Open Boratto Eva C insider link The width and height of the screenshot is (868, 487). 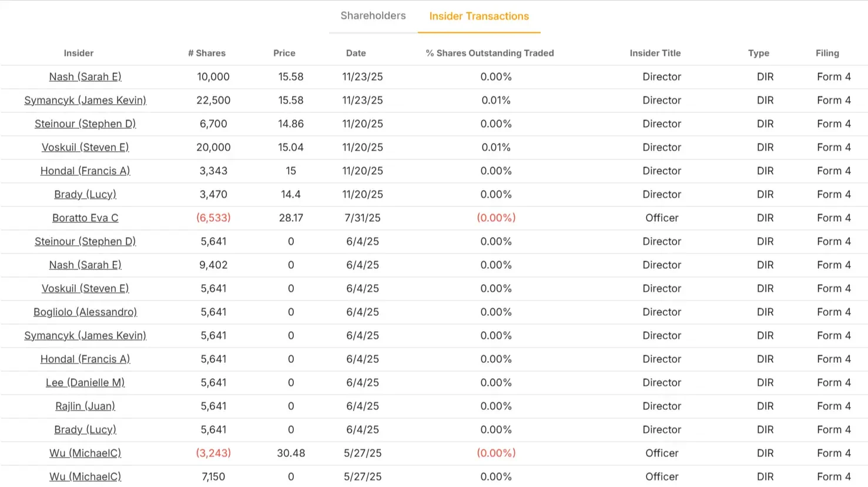pos(85,218)
